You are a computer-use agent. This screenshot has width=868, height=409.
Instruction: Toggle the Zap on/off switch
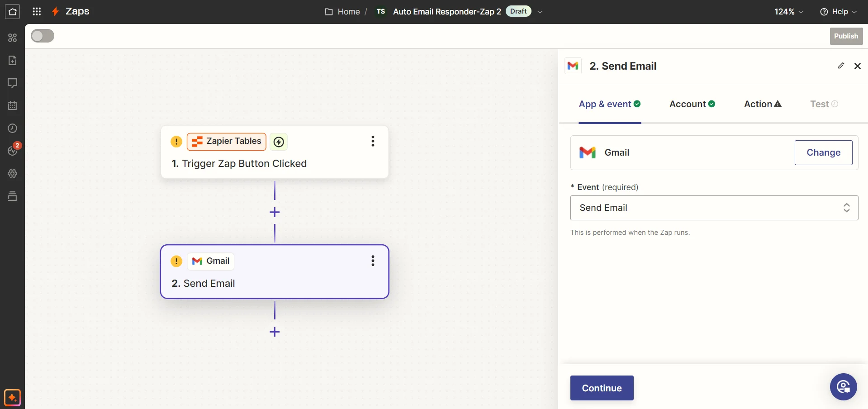[x=43, y=36]
